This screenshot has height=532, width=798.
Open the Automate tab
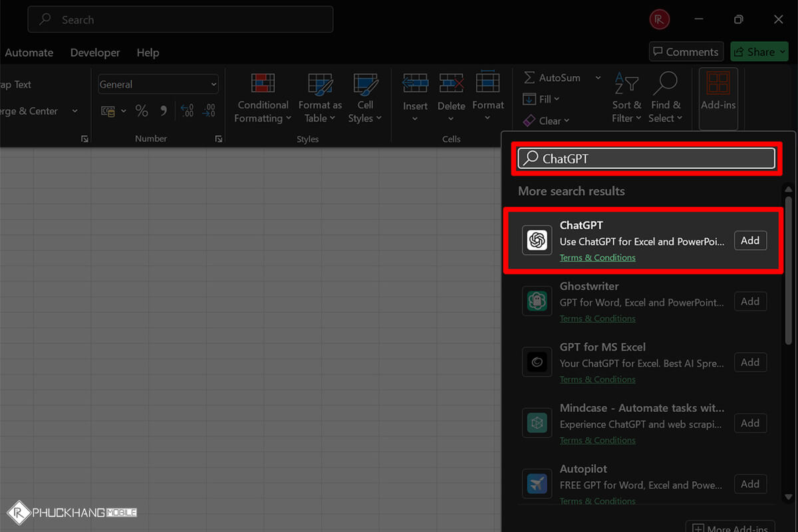pos(29,53)
